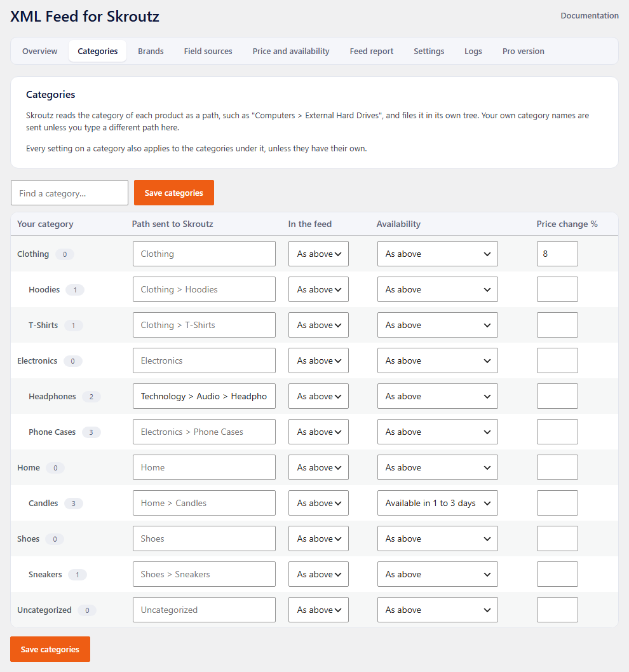The height and width of the screenshot is (672, 629).
Task: Open Availability dropdown for T-Shirts
Action: click(x=438, y=325)
